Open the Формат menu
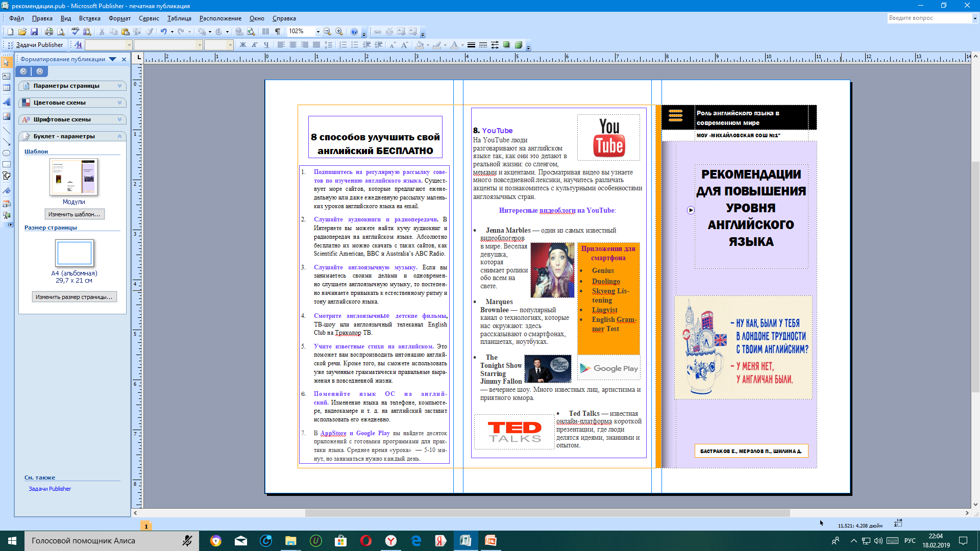980x551 pixels. (x=120, y=18)
